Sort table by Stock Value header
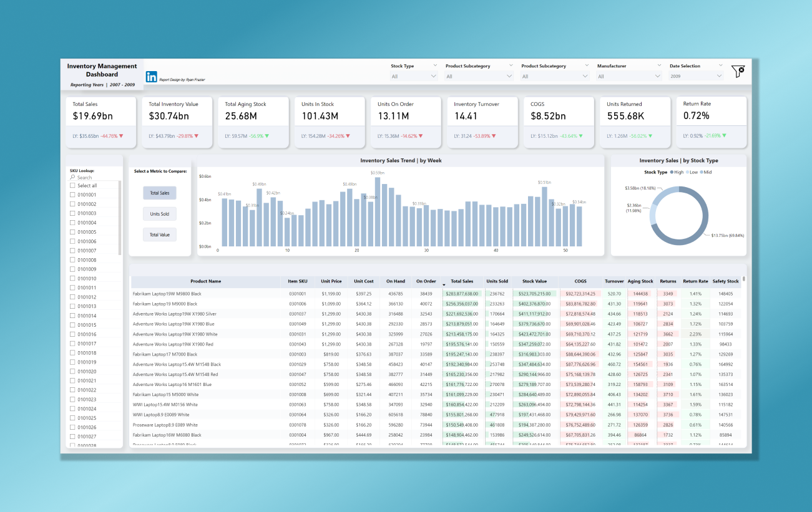The width and height of the screenshot is (812, 512). tap(534, 281)
